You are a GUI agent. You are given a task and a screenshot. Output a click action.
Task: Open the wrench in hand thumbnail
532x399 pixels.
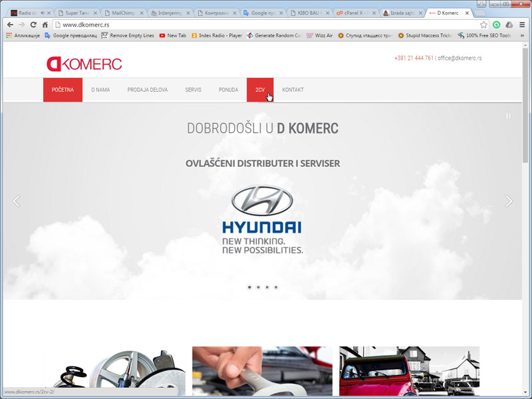pos(262,372)
